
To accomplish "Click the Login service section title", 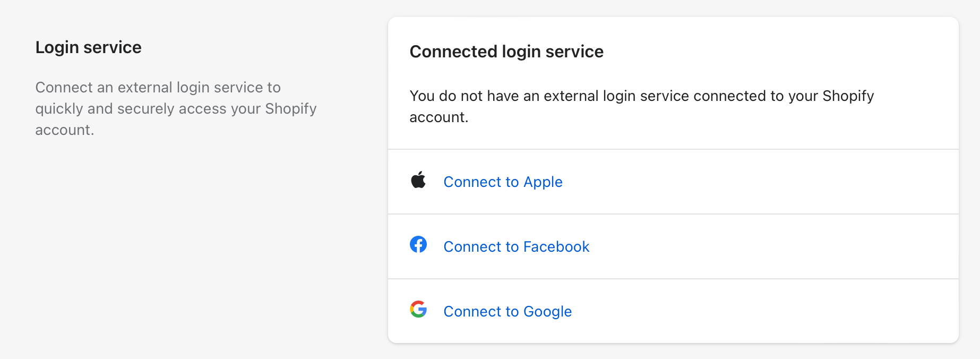I will coord(88,47).
